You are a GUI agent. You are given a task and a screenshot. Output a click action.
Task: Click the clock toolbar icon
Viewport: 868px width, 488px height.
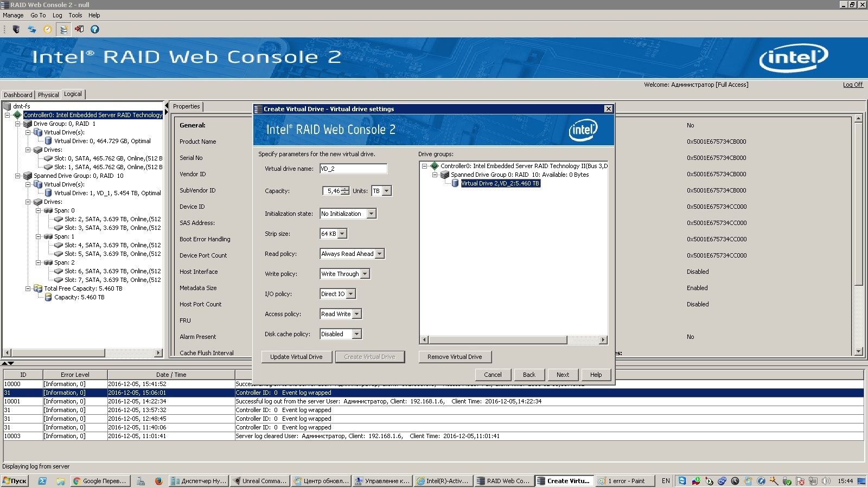[48, 29]
